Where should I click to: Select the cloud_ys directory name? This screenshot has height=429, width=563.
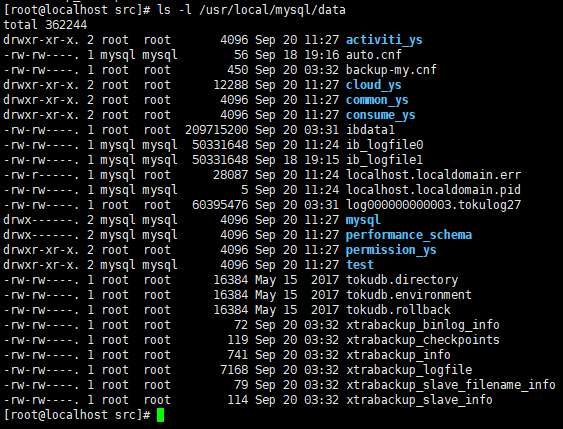click(x=373, y=85)
